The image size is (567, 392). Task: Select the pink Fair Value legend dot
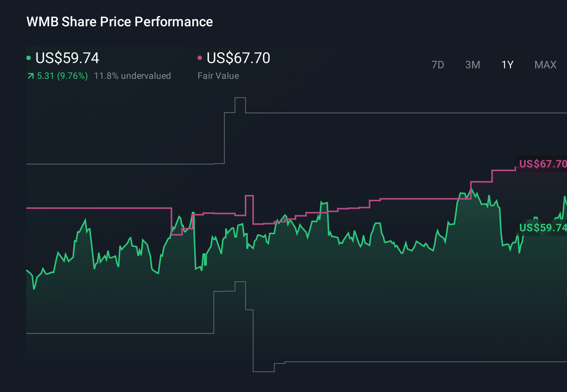[x=200, y=57]
